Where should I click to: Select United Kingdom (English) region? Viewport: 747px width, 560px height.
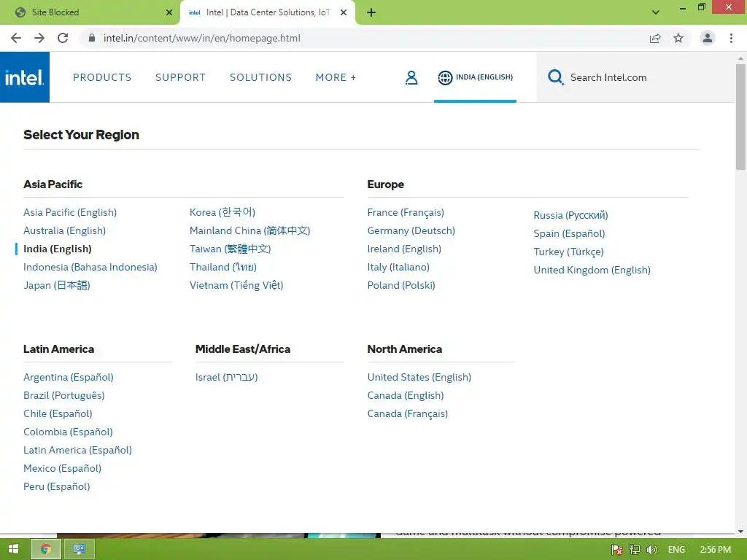click(592, 270)
